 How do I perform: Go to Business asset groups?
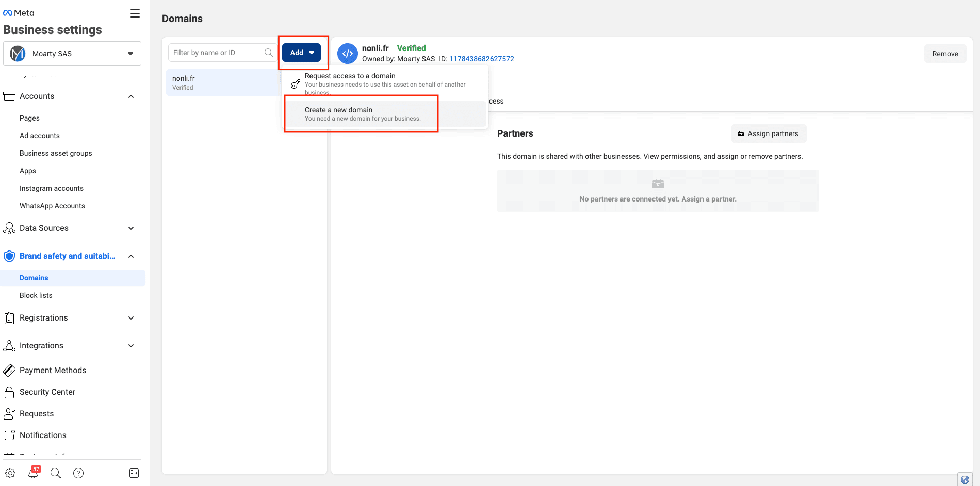[x=56, y=153]
